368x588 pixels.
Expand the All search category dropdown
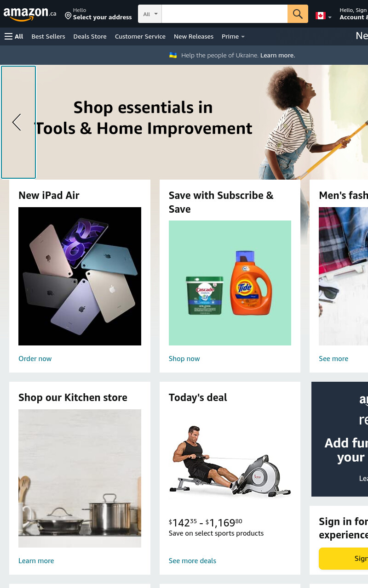[150, 14]
